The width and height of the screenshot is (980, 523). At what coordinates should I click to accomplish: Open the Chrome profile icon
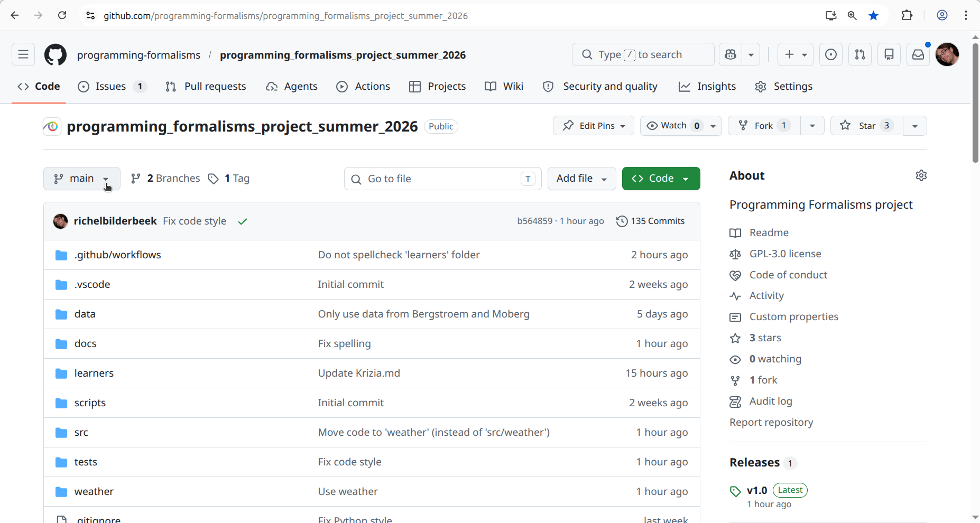(942, 15)
